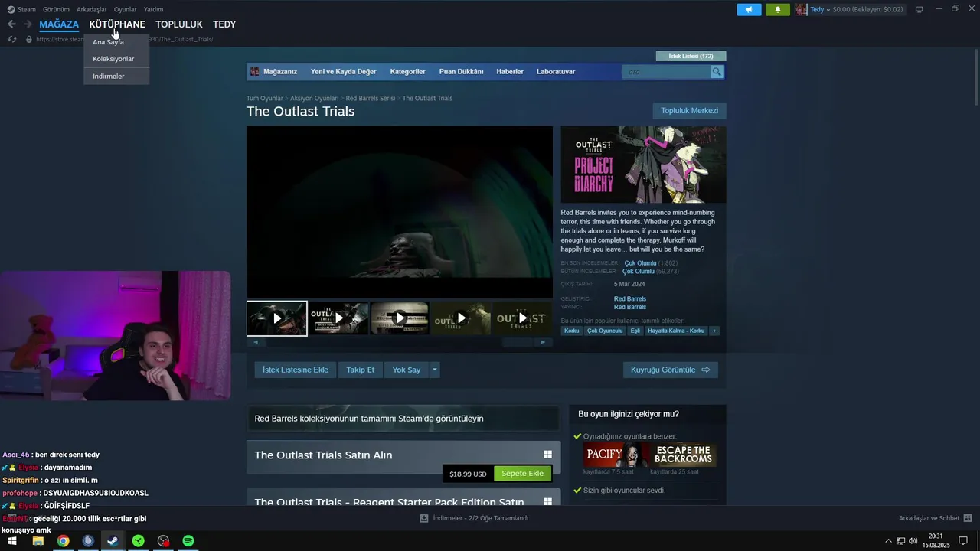Click the store search magnifier icon
Image resolution: width=980 pixels, height=551 pixels.
[x=717, y=72]
